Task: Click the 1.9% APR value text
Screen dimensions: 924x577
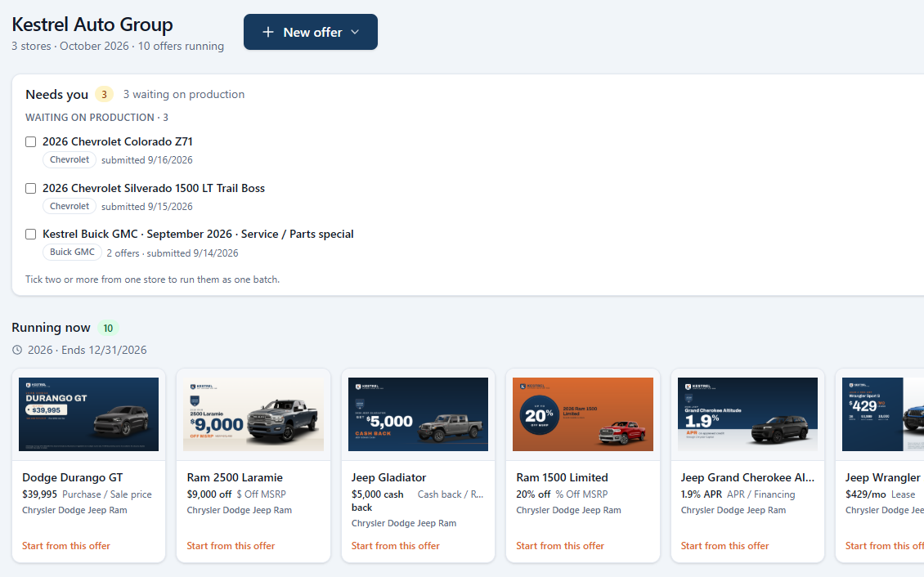Action: (x=702, y=494)
